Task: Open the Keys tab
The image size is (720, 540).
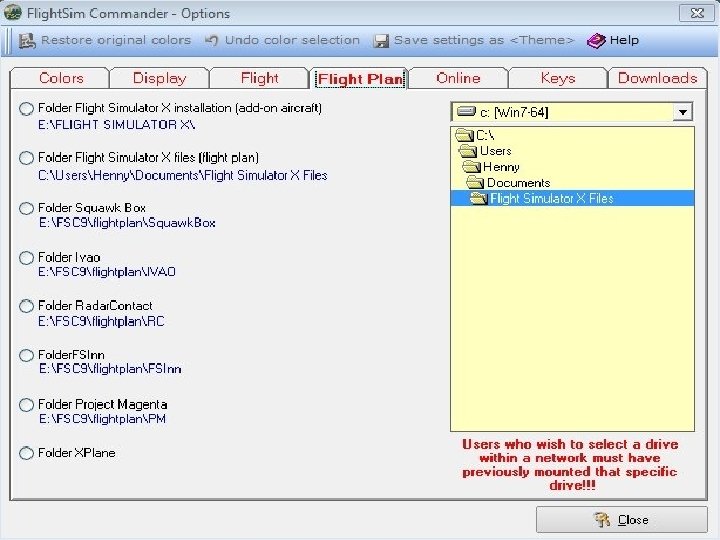Action: tap(558, 78)
